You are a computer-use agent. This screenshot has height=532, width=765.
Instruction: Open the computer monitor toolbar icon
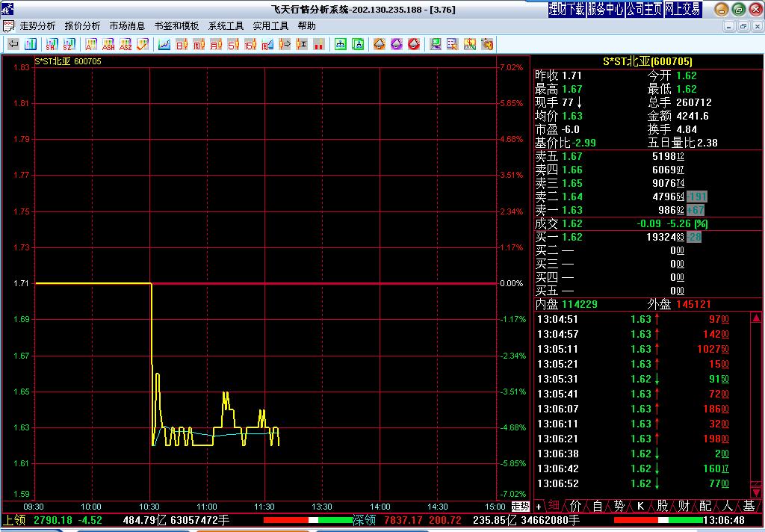click(x=436, y=44)
